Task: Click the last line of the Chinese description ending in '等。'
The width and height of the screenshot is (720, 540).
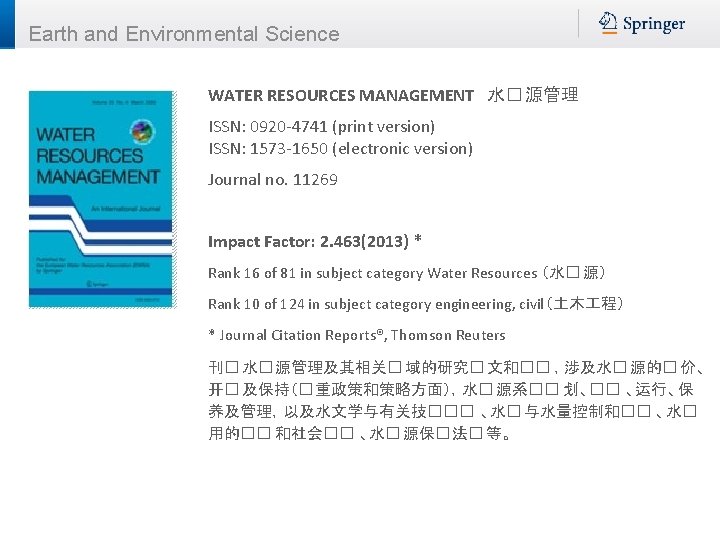Action: [x=360, y=433]
